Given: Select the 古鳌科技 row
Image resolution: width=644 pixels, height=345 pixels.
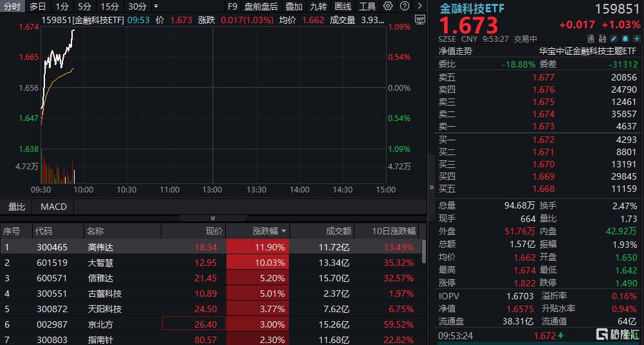Looking at the screenshot, I should tap(210, 294).
